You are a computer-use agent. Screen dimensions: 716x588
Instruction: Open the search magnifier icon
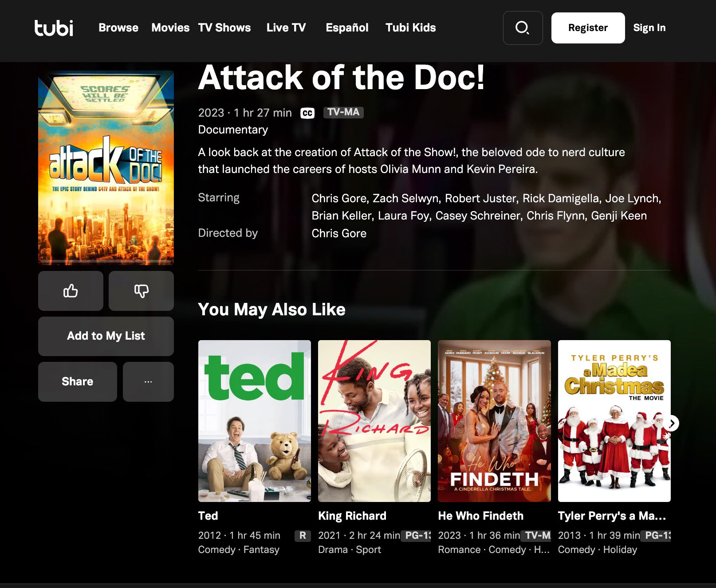click(x=523, y=28)
